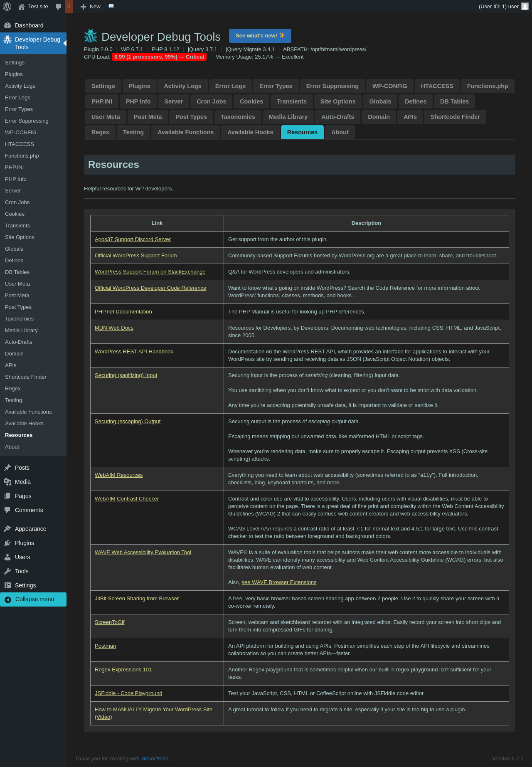
Task: Click the Description column header
Action: 366,223
